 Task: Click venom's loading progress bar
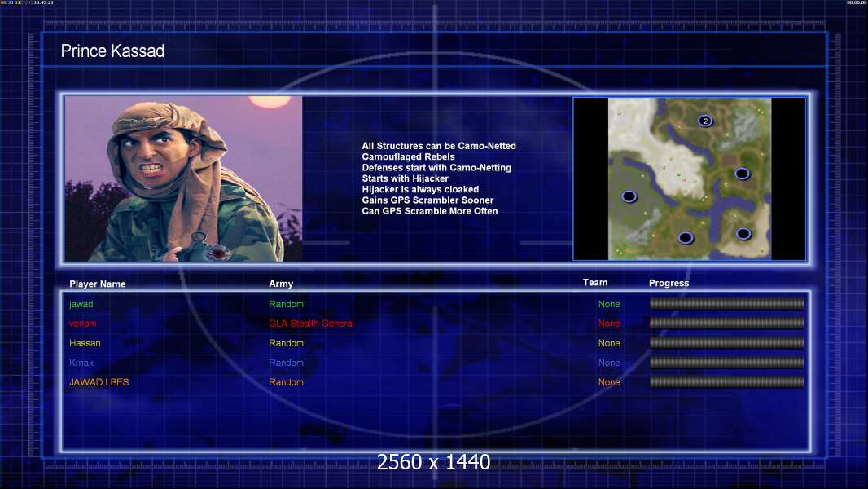727,323
